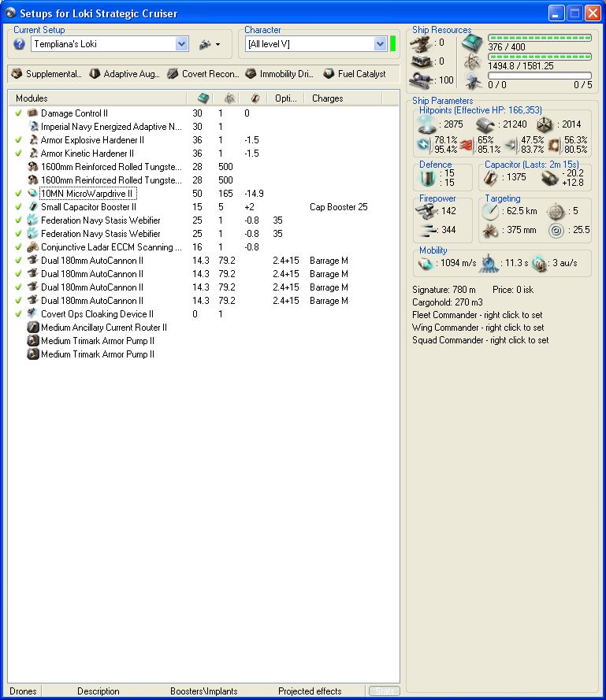The image size is (606, 700).
Task: Click the Charges column header
Action: [344, 98]
